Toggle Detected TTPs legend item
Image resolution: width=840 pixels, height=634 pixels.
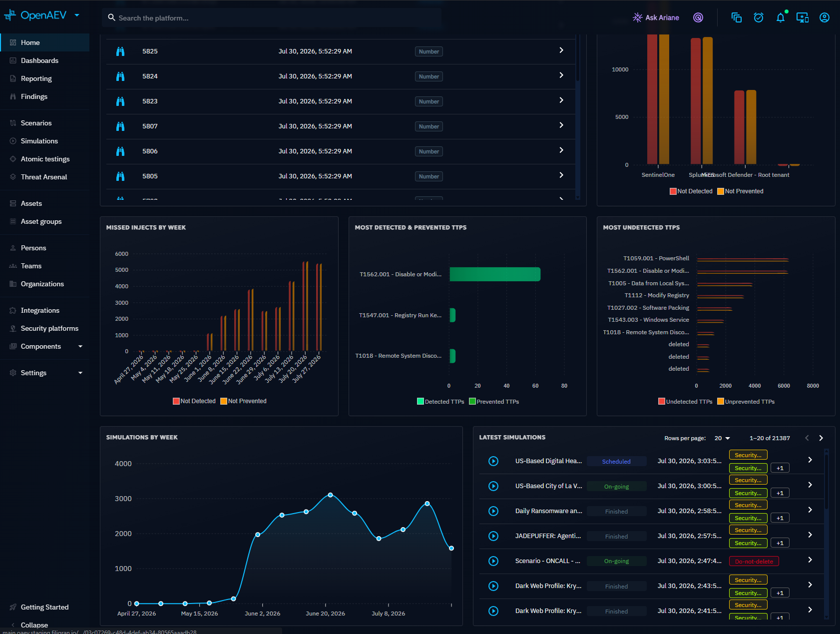point(440,402)
